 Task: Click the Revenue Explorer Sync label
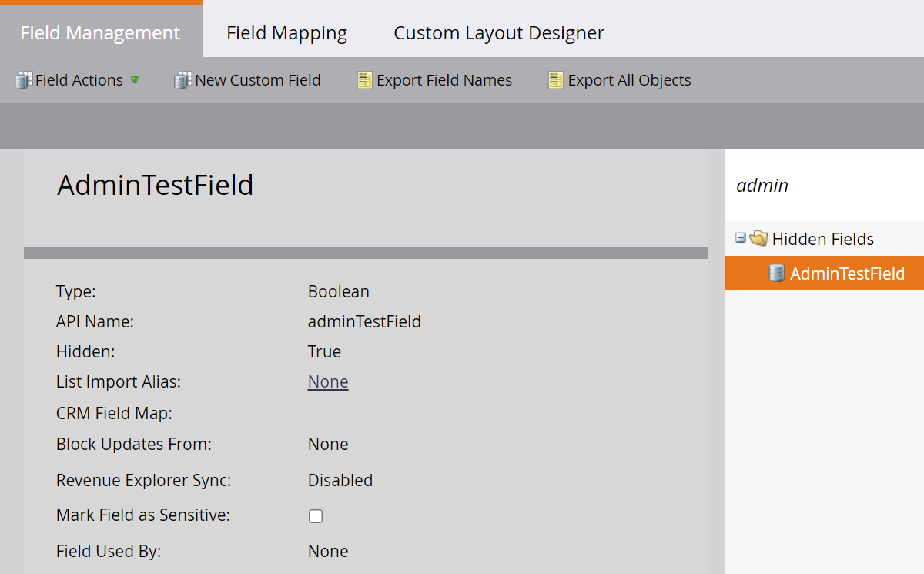click(x=144, y=480)
